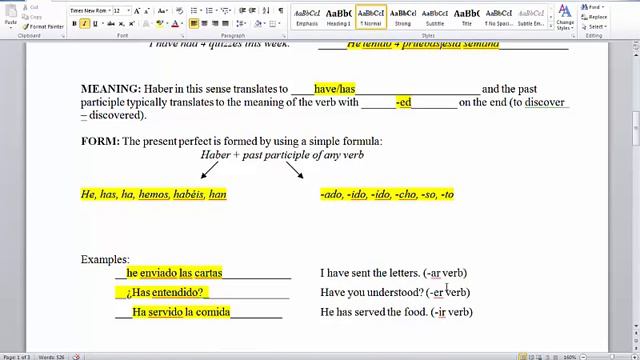Insert a bulleted list
The image size is (640, 360).
(x=193, y=11)
